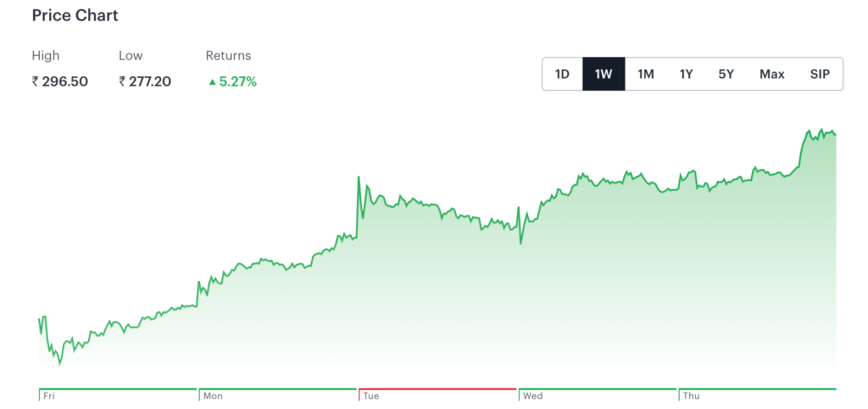
Task: Switch to the 1W chart range
Action: pos(604,74)
